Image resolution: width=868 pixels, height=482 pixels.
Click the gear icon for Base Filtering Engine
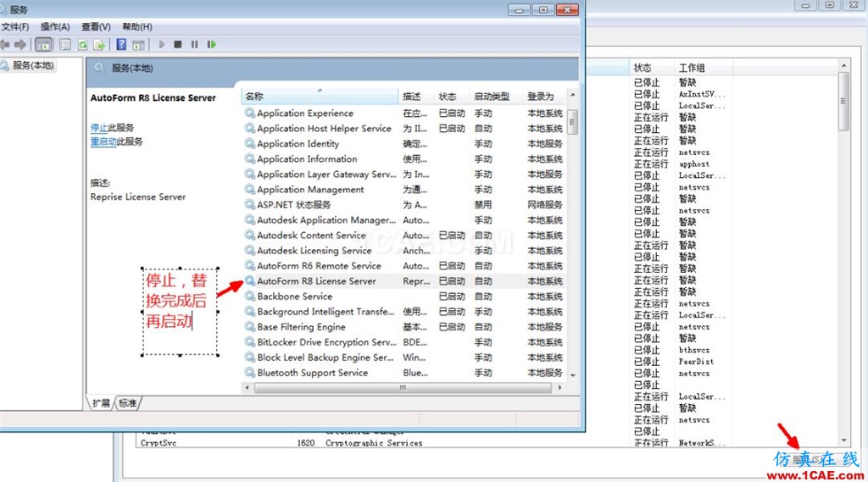point(250,326)
